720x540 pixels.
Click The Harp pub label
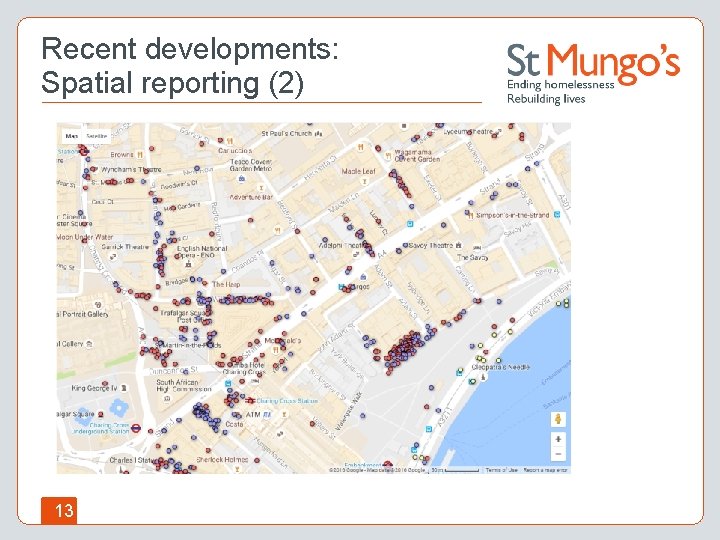[226, 284]
